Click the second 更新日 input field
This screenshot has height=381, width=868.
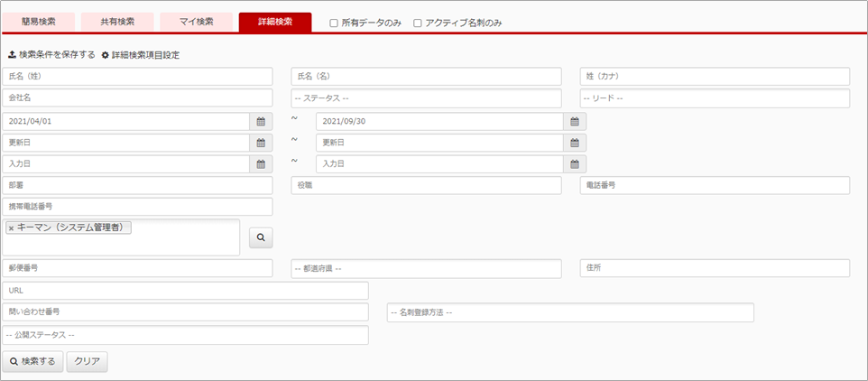click(x=439, y=143)
